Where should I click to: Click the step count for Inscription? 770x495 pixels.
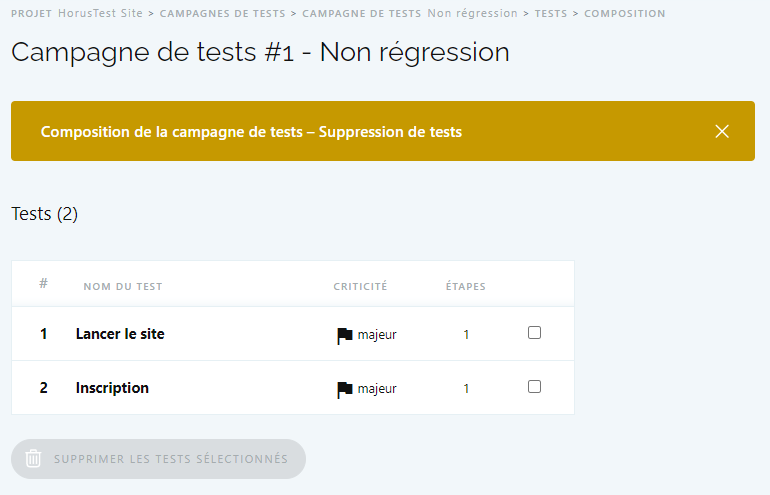[x=466, y=389]
